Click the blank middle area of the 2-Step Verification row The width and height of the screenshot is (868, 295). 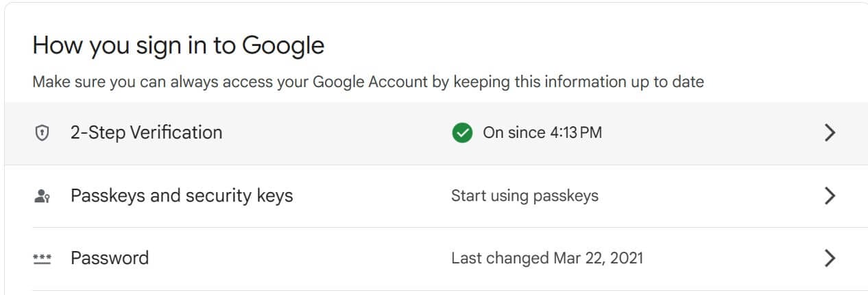336,133
